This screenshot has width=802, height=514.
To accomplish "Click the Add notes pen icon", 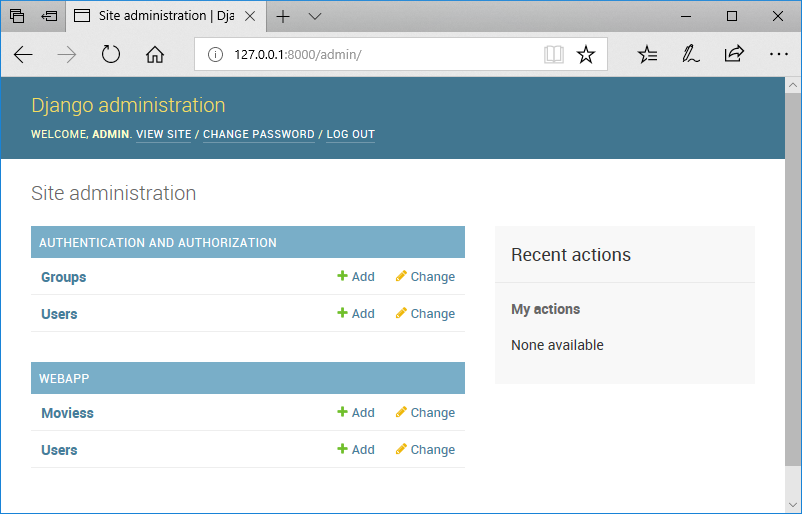I will (x=690, y=55).
